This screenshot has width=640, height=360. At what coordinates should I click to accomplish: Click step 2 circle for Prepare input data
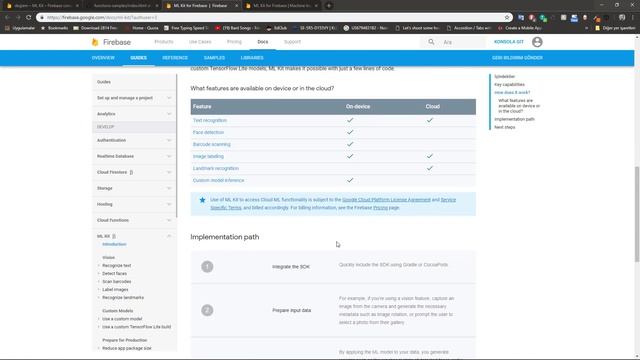pyautogui.click(x=207, y=310)
